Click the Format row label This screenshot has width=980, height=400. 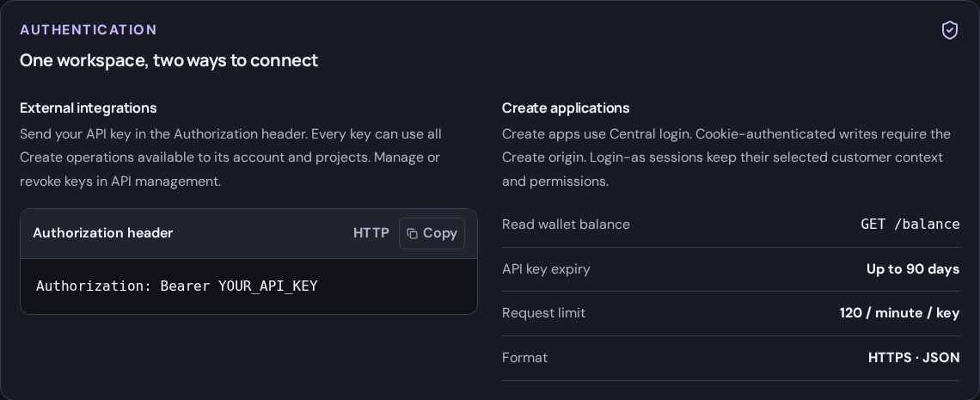pyautogui.click(x=524, y=358)
